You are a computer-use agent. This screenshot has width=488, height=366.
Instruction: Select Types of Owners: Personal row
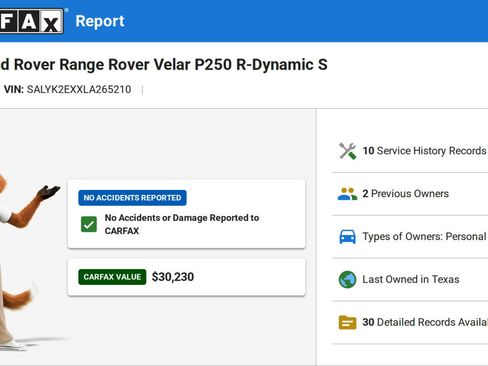(x=410, y=237)
